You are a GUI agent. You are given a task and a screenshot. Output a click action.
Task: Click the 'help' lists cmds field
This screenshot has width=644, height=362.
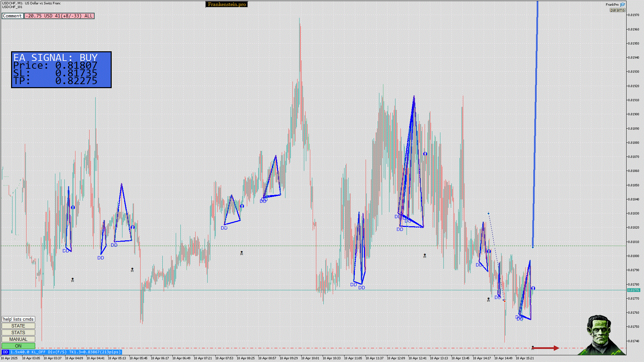click(18, 319)
